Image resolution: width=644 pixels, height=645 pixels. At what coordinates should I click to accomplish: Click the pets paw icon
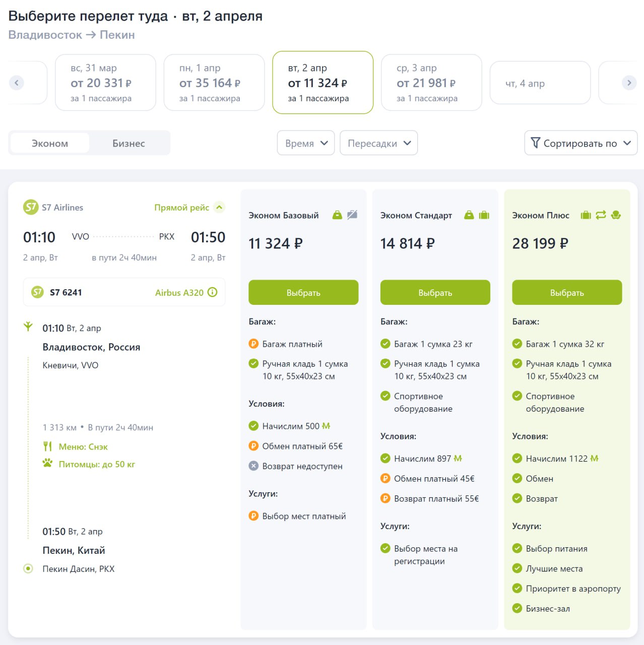pos(47,464)
